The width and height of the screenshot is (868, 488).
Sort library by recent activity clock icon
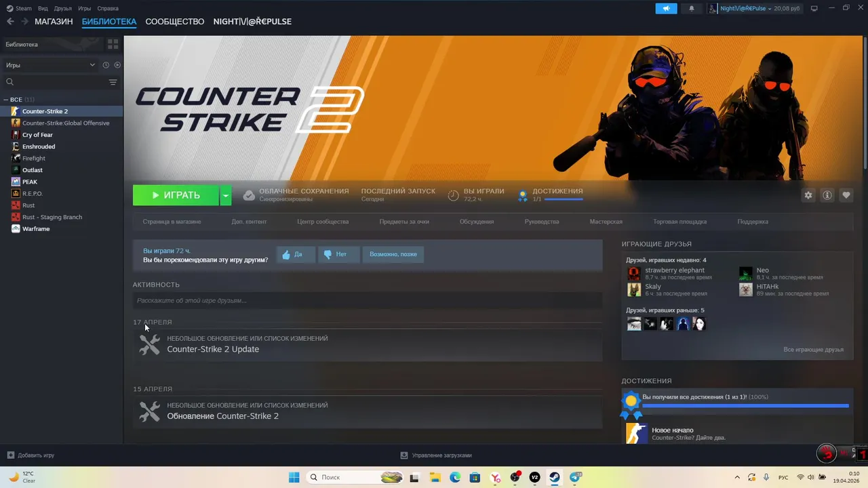click(x=106, y=65)
